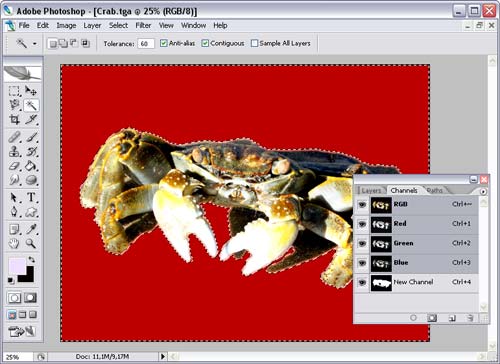The height and width of the screenshot is (364, 500).
Task: Delete current channel trash button
Action: point(470,318)
